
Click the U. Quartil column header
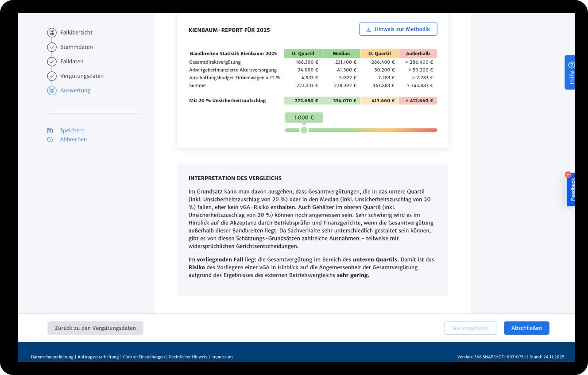pos(303,54)
